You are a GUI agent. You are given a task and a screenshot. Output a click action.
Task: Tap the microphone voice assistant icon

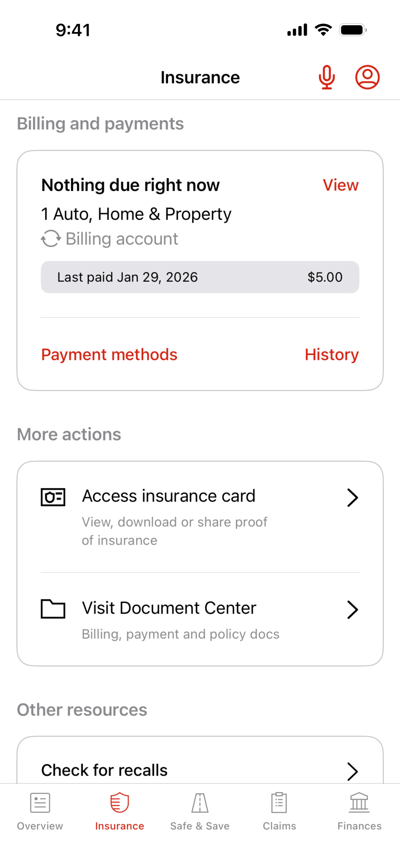tap(326, 77)
